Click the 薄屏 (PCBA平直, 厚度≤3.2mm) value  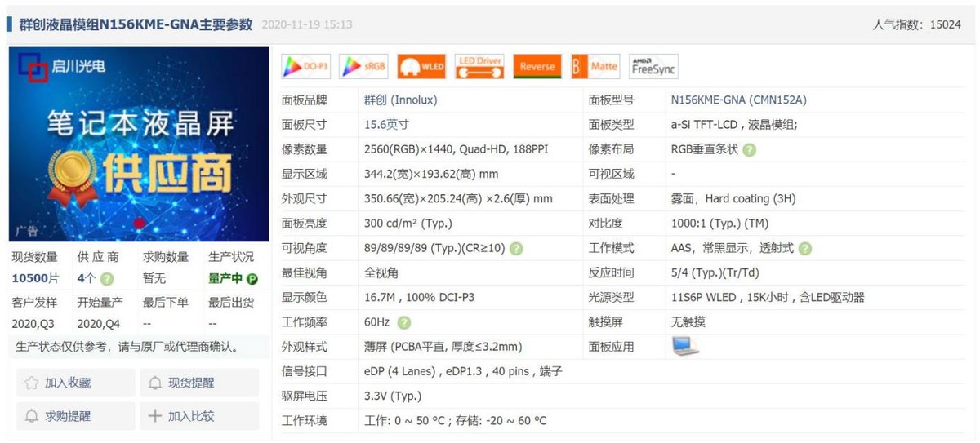pos(443,347)
